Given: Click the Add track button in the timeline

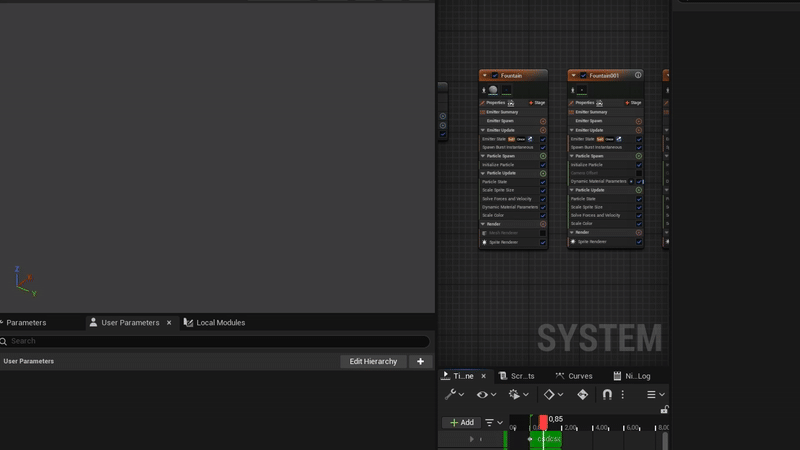Looking at the screenshot, I should pos(462,422).
